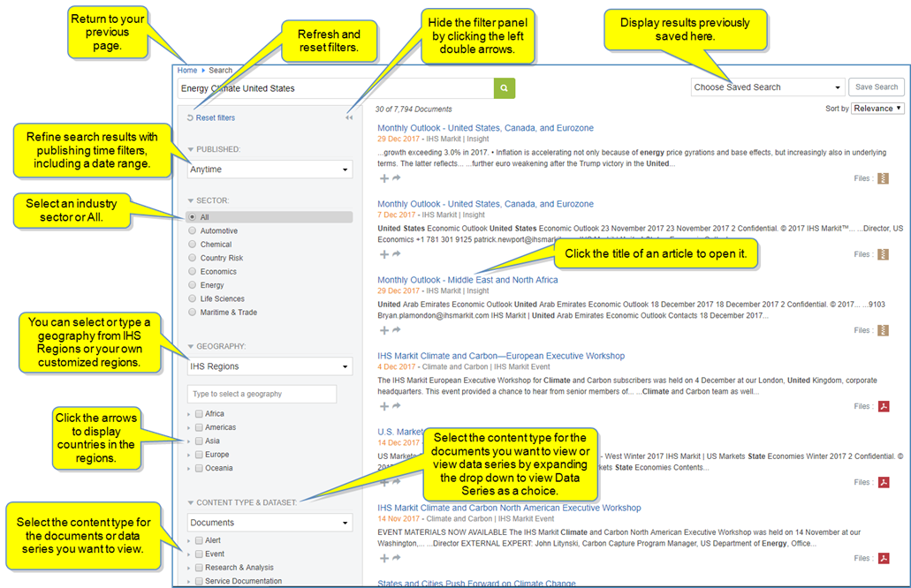Check the Europe region checkbox

coord(199,455)
